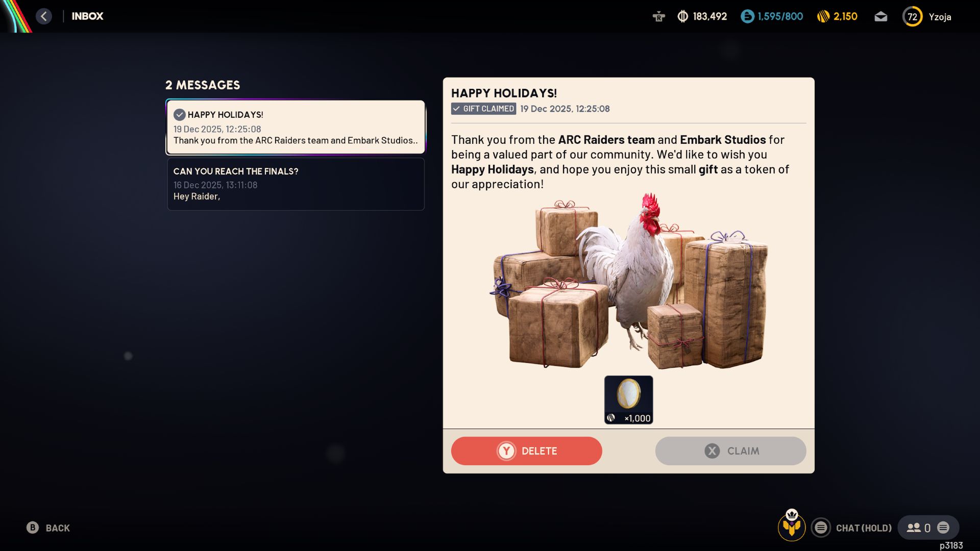Select the blue cred currency icon
Viewport: 980px width, 551px height.
coord(747,16)
